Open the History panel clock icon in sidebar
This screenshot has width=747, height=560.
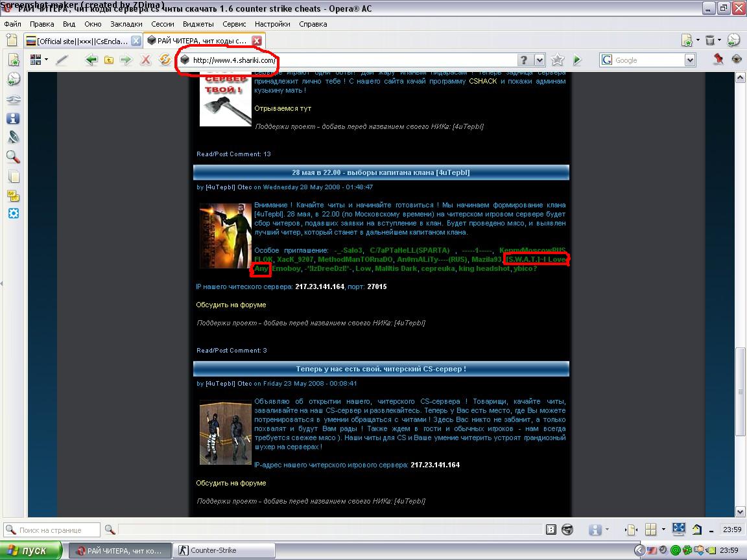click(x=13, y=79)
